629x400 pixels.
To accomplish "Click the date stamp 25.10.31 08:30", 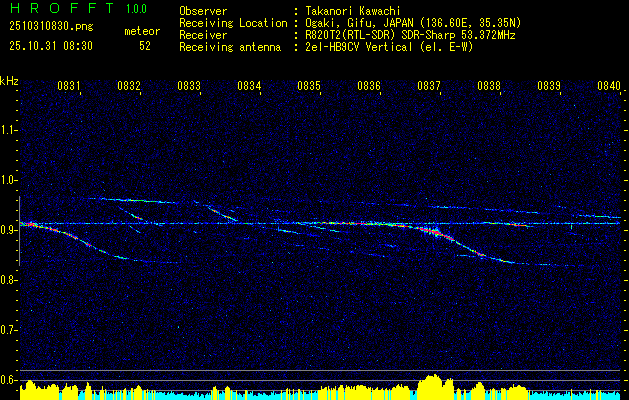I will tap(51, 46).
